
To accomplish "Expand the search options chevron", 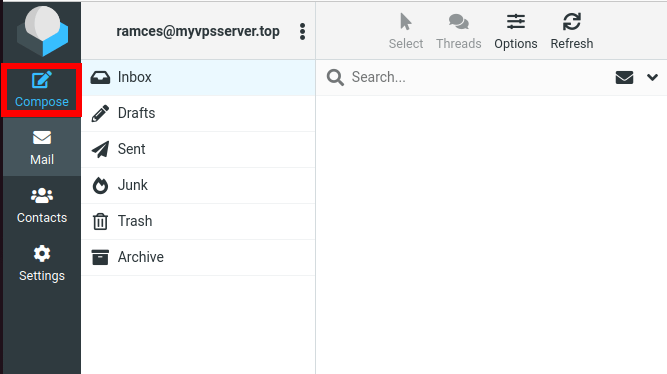I will tap(653, 77).
